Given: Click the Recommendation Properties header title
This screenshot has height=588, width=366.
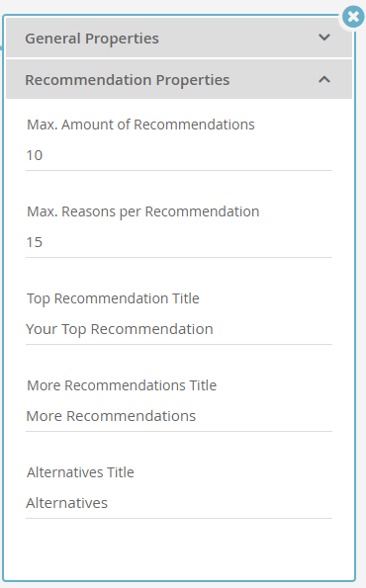Looking at the screenshot, I should click(x=128, y=80).
